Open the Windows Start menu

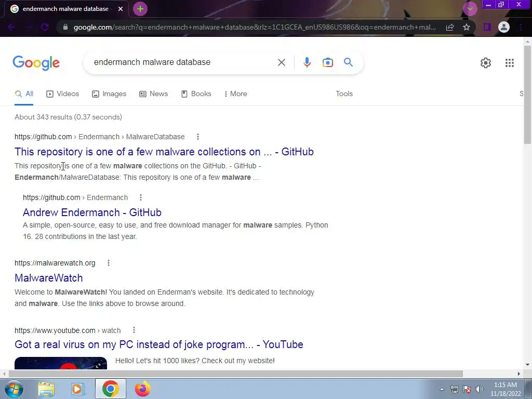[14, 389]
